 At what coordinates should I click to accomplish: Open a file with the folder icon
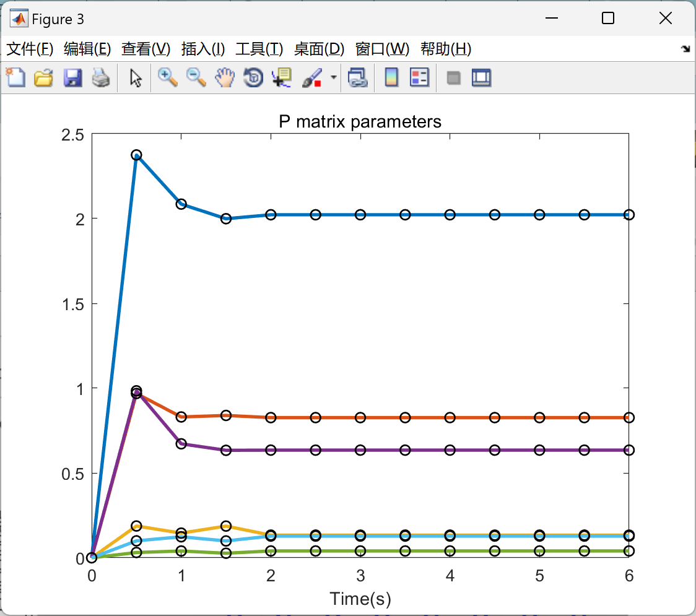[43, 77]
